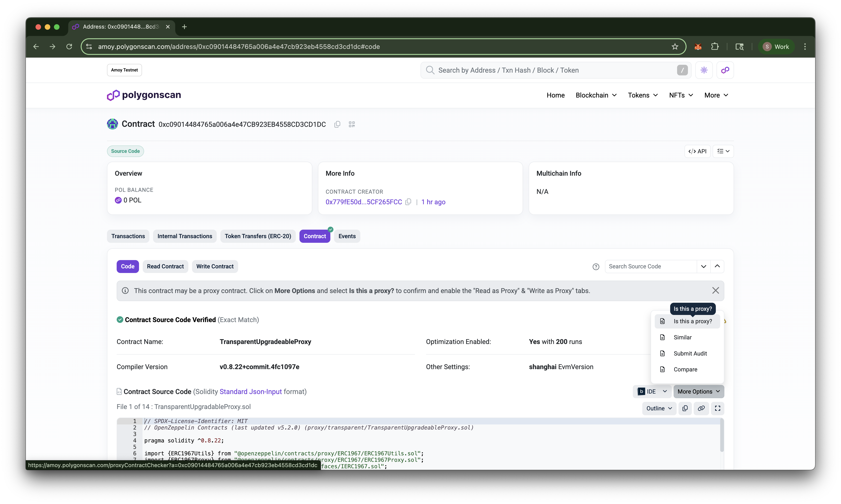Open the IDE dropdown
This screenshot has height=504, width=841.
coord(652,391)
